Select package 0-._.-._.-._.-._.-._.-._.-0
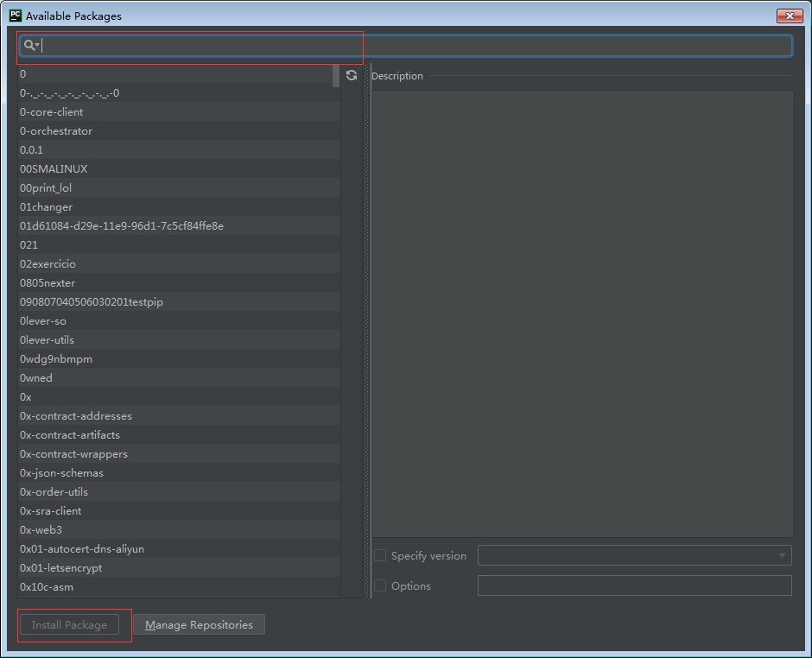812x658 pixels. pyautogui.click(x=179, y=93)
